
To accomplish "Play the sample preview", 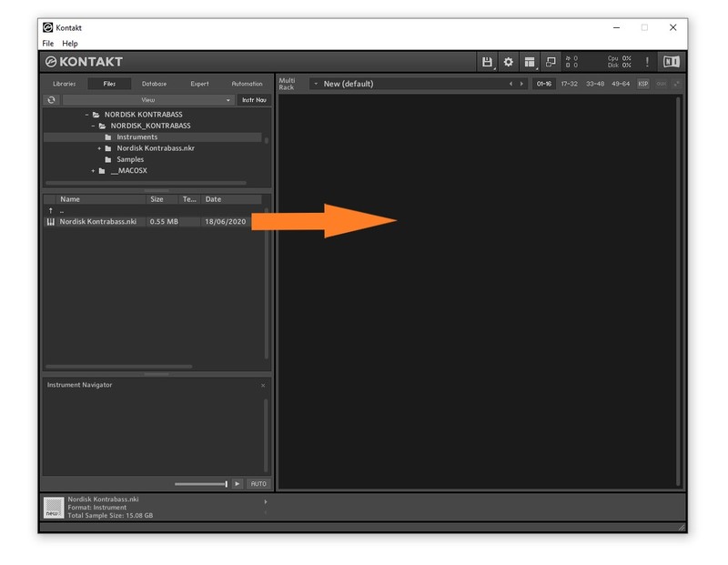I will tap(238, 484).
